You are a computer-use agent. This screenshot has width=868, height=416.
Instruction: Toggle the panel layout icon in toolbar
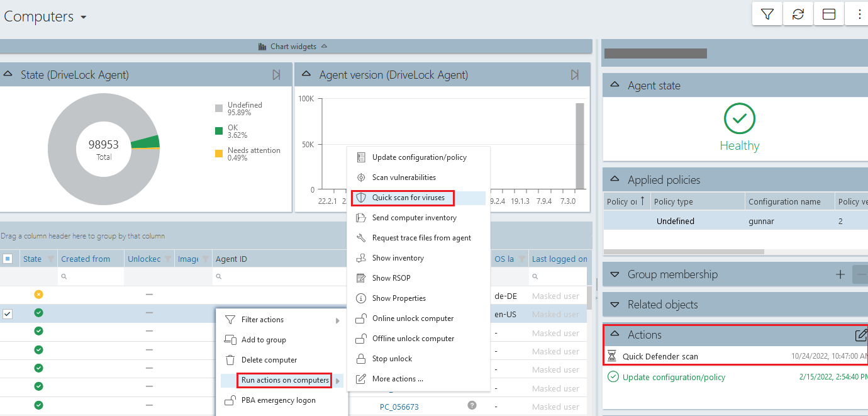point(829,14)
